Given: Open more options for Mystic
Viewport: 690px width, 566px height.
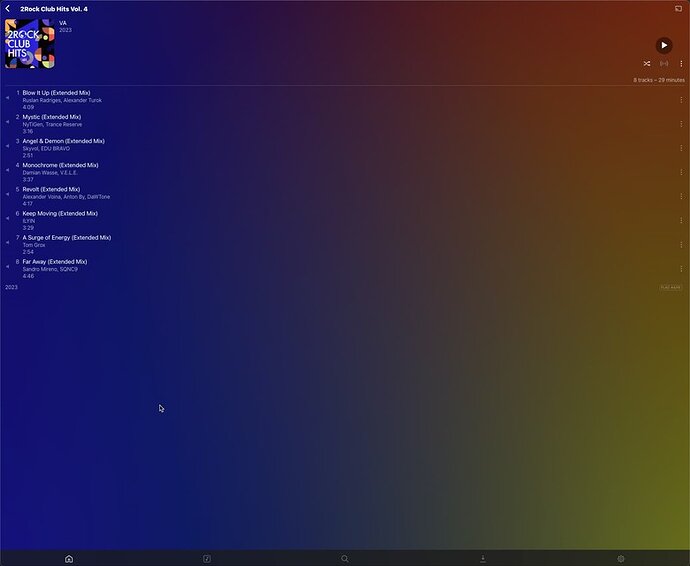Looking at the screenshot, I should [681, 124].
